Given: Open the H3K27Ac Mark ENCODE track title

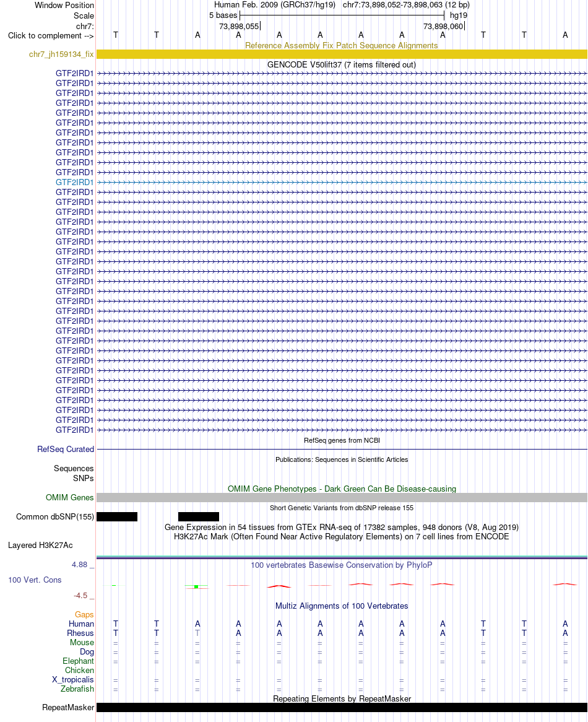Looking at the screenshot, I should click(x=342, y=537).
